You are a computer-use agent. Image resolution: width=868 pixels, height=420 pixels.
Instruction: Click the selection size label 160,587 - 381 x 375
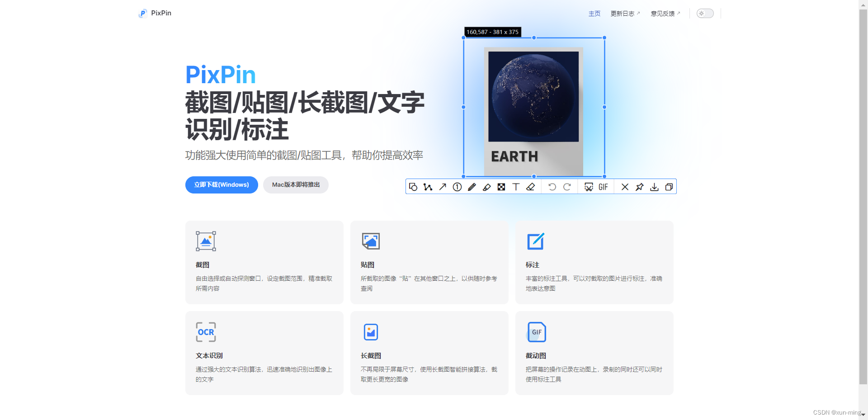pyautogui.click(x=493, y=32)
